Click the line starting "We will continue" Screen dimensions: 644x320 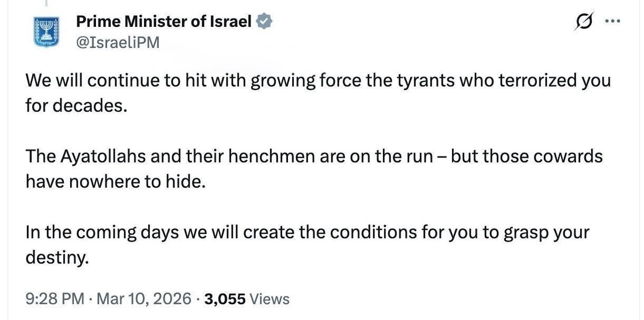tap(318, 80)
